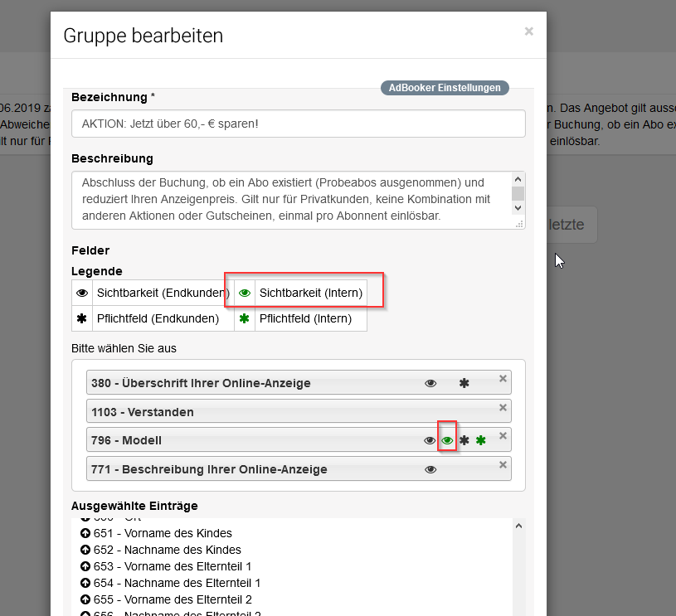
Task: Click into the Bezeichnung text field
Action: coord(299,124)
